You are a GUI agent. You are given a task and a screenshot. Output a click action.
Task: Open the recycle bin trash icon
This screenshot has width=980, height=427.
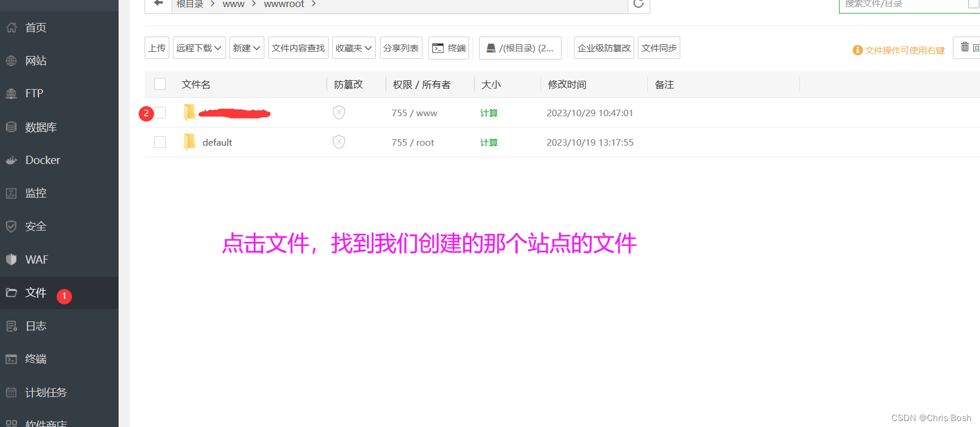[965, 47]
